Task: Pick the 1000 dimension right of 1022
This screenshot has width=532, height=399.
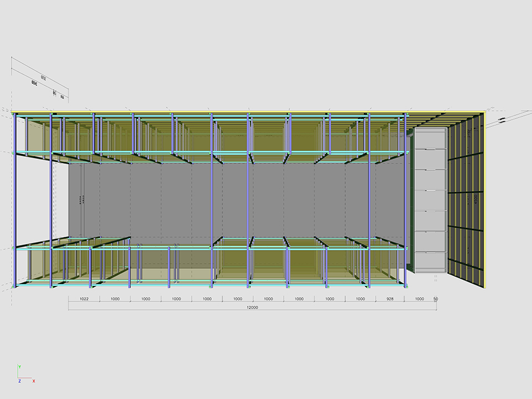Action: point(115,299)
